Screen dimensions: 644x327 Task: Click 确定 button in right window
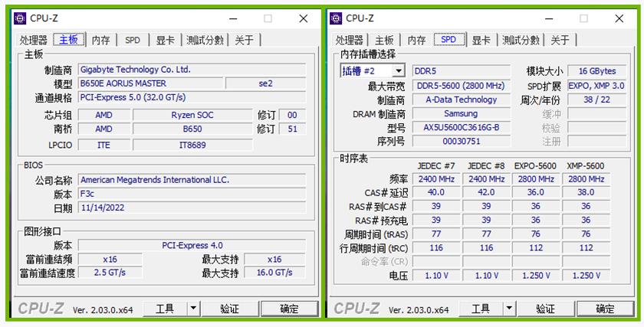pyautogui.click(x=606, y=309)
